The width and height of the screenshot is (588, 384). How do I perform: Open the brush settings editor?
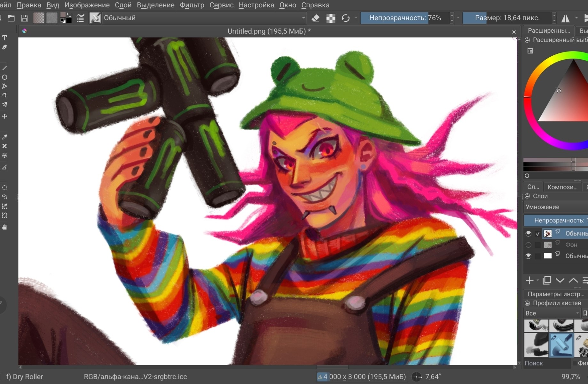point(80,18)
